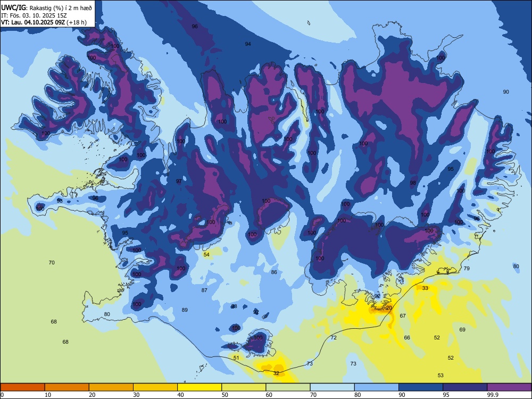Click the map value '20' on the orange spot
Screen dimensions: 532x399
[x=389, y=307]
